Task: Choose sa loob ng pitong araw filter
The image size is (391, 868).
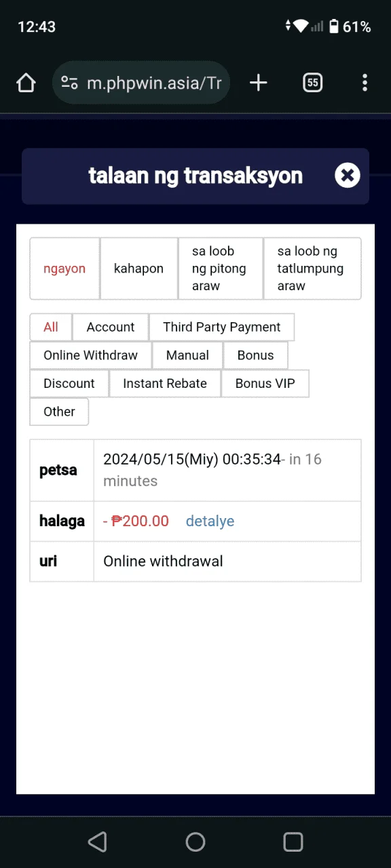Action: [220, 269]
